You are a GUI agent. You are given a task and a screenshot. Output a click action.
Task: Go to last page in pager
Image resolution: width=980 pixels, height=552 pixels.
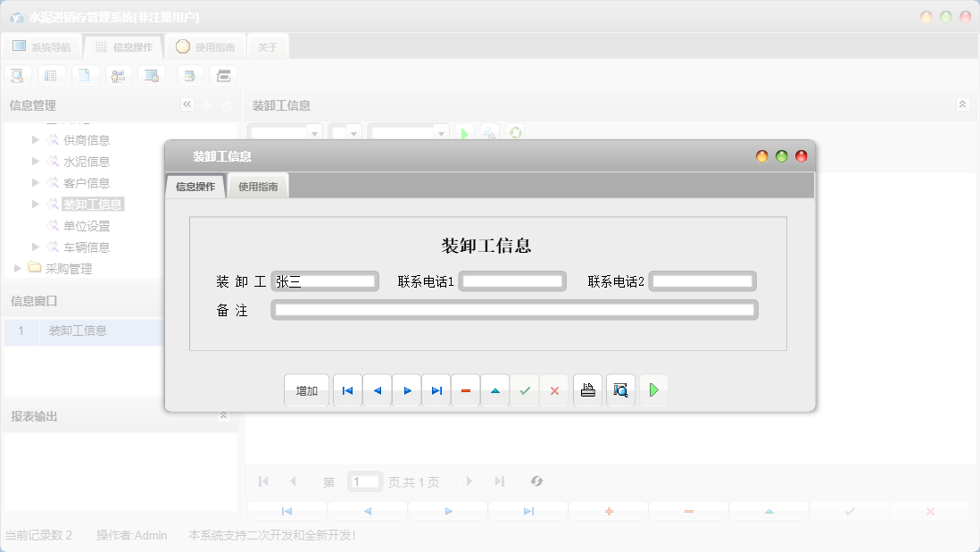pyautogui.click(x=500, y=481)
